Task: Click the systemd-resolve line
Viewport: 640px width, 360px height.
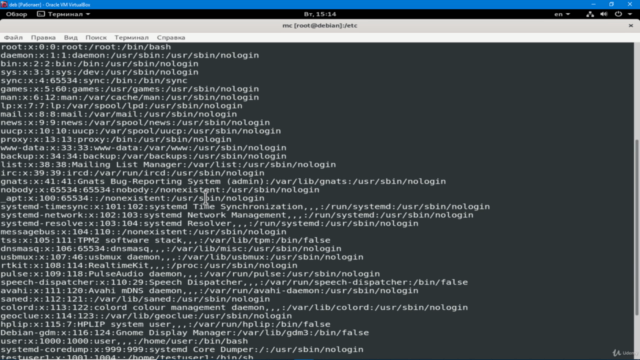Action: [209, 223]
